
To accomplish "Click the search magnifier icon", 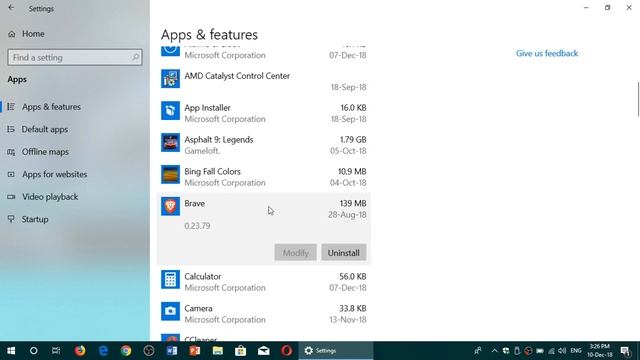I will pyautogui.click(x=135, y=57).
